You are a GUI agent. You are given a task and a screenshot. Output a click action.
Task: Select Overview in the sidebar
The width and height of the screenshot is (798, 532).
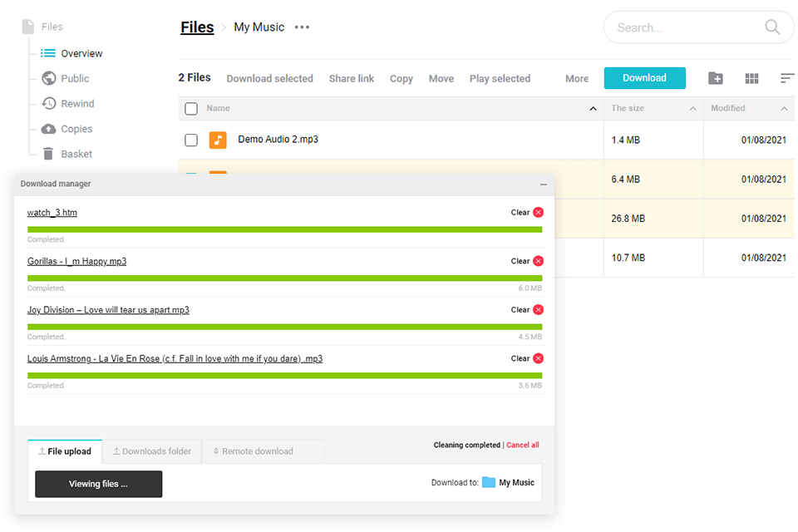point(81,53)
